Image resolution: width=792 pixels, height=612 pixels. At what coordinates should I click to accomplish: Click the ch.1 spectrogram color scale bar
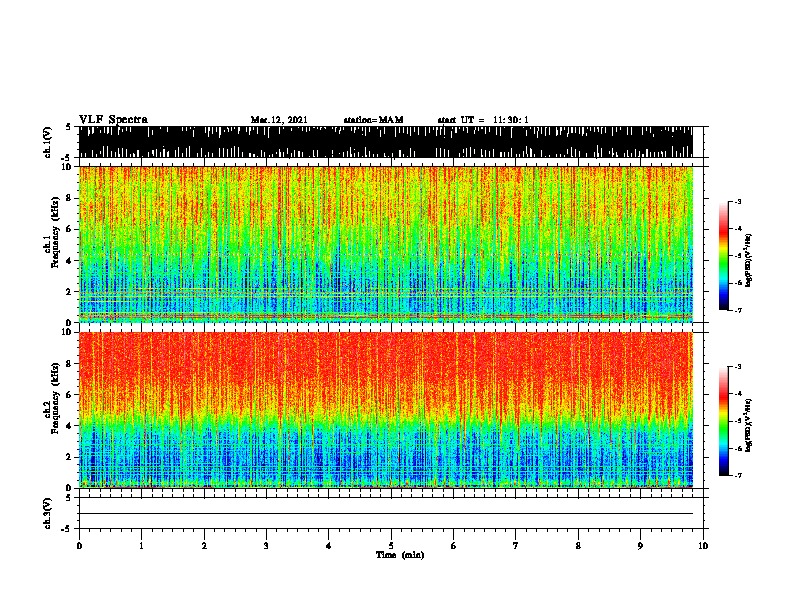pyautogui.click(x=724, y=256)
